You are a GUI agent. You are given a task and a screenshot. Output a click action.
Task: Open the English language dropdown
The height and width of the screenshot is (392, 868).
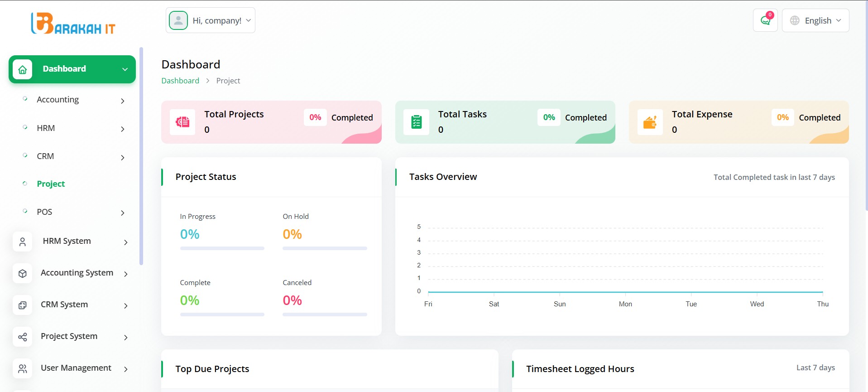(815, 20)
